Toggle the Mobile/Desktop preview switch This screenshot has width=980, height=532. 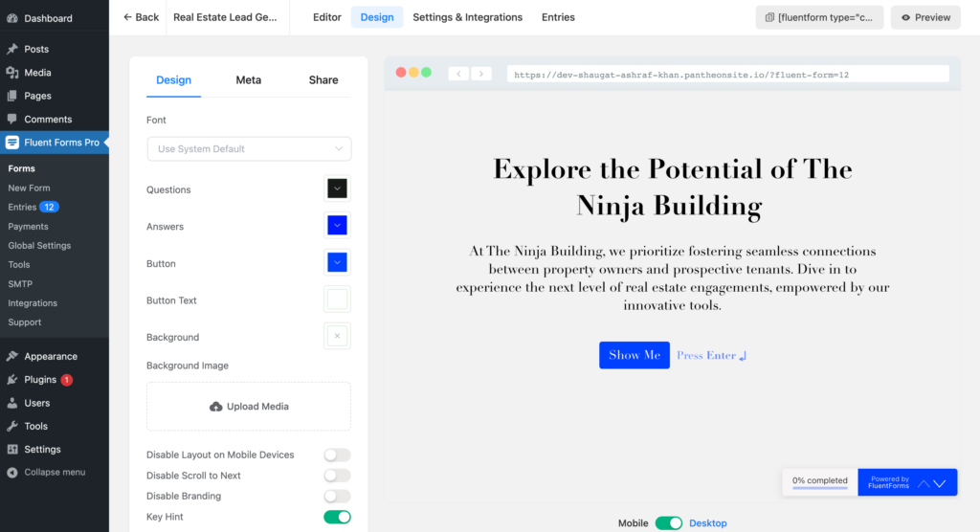point(669,523)
